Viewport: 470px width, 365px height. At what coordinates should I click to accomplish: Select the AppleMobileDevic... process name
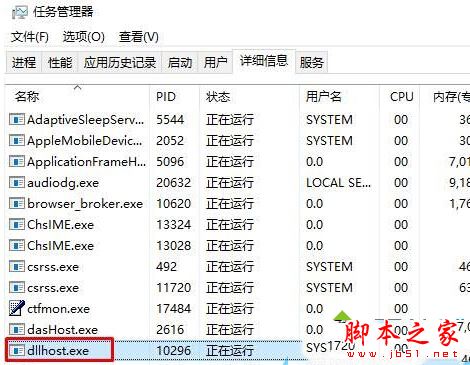[85, 141]
